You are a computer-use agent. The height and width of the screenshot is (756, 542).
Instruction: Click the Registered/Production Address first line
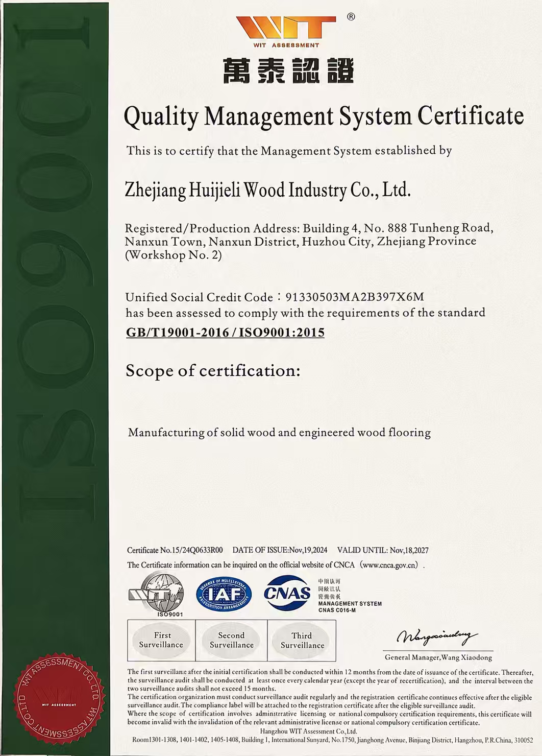click(x=309, y=228)
